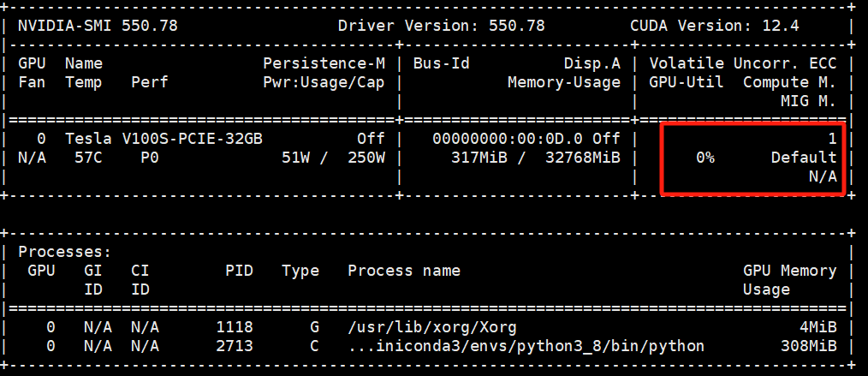Select the Memory-Usage header
The image size is (868, 376).
coord(564,83)
